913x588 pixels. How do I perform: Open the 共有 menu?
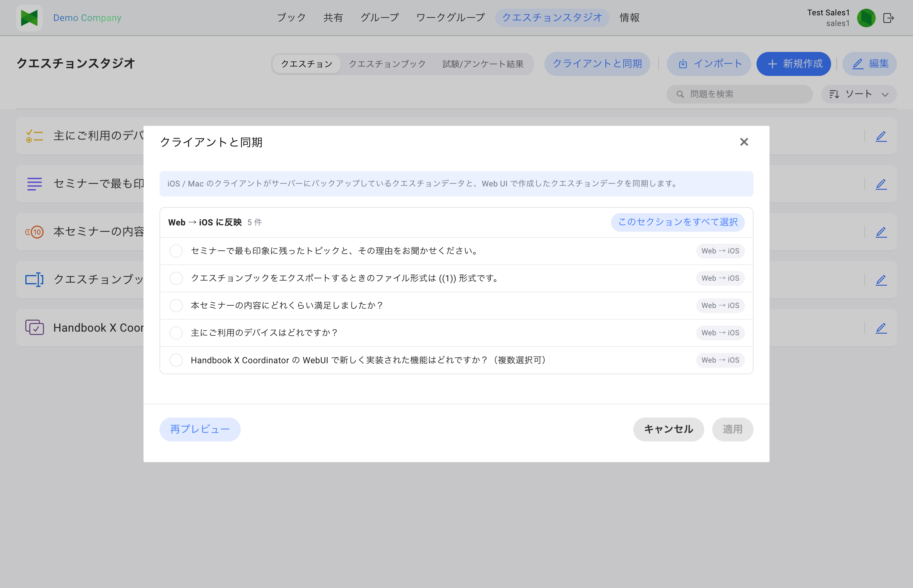[x=333, y=18]
